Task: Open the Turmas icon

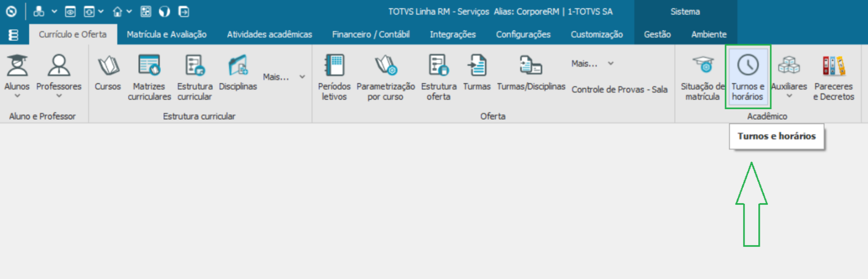Action: [x=477, y=65]
